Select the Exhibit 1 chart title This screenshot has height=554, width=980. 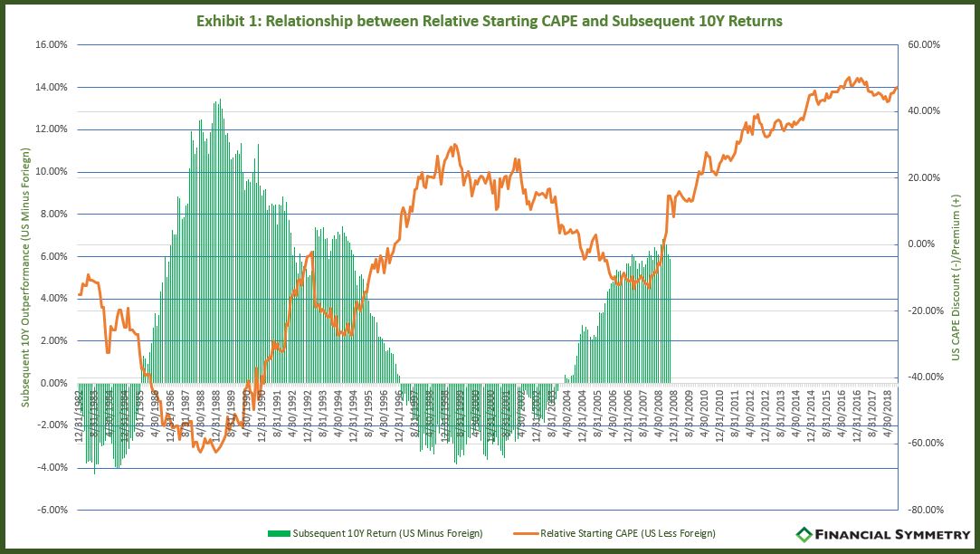[490, 21]
